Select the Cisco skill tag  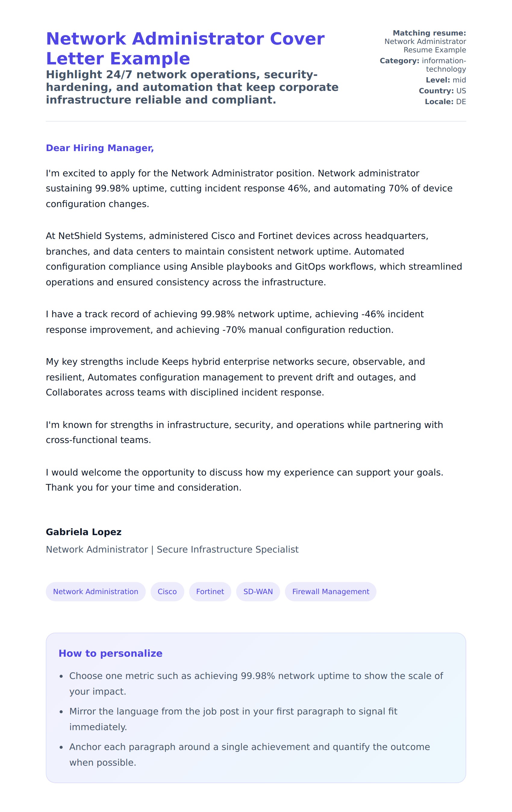[167, 591]
